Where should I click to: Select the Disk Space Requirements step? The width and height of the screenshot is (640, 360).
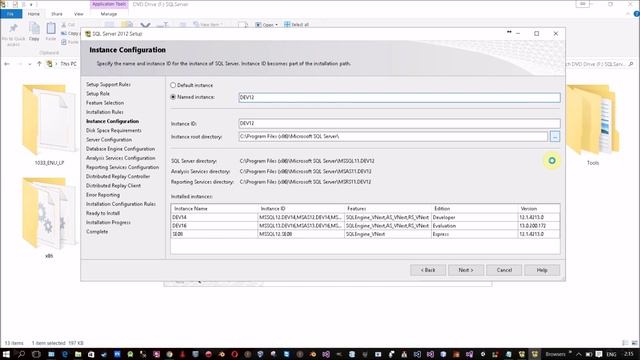113,131
